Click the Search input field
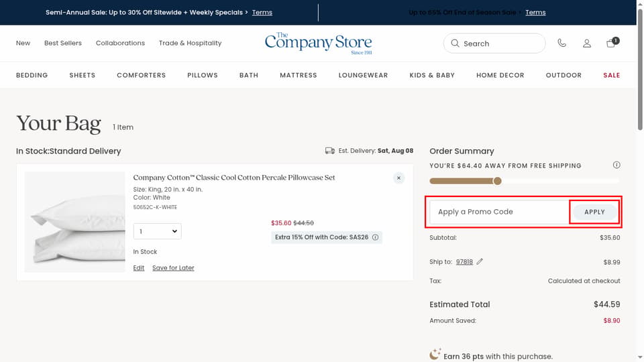Image resolution: width=644 pixels, height=362 pixels. 494,43
